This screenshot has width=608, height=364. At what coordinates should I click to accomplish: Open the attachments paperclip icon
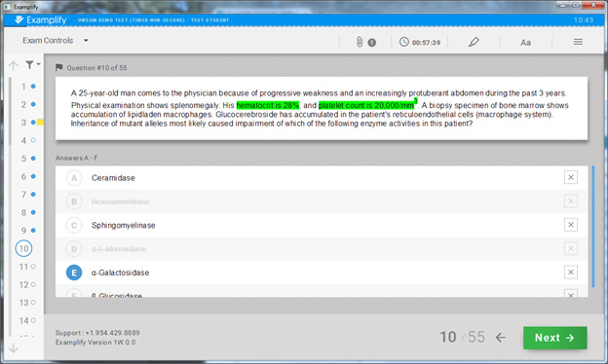pyautogui.click(x=360, y=42)
